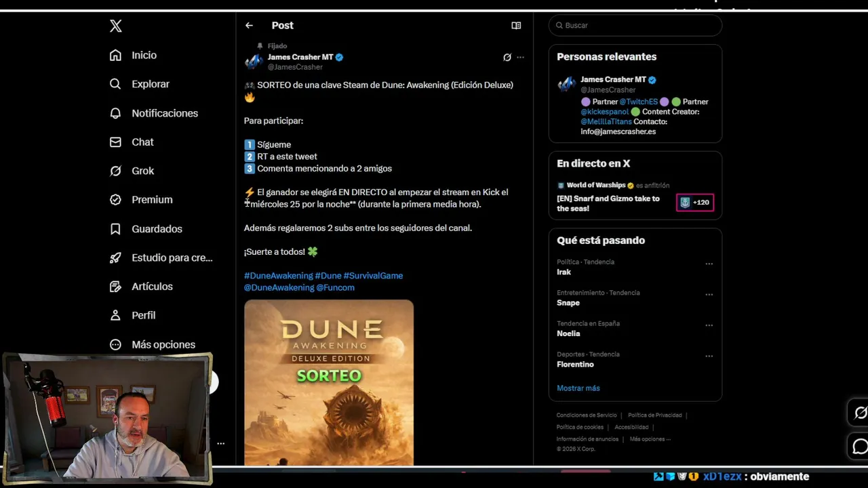868x488 pixels.
Task: Open the account three-dot menu near webcam
Action: pyautogui.click(x=220, y=443)
